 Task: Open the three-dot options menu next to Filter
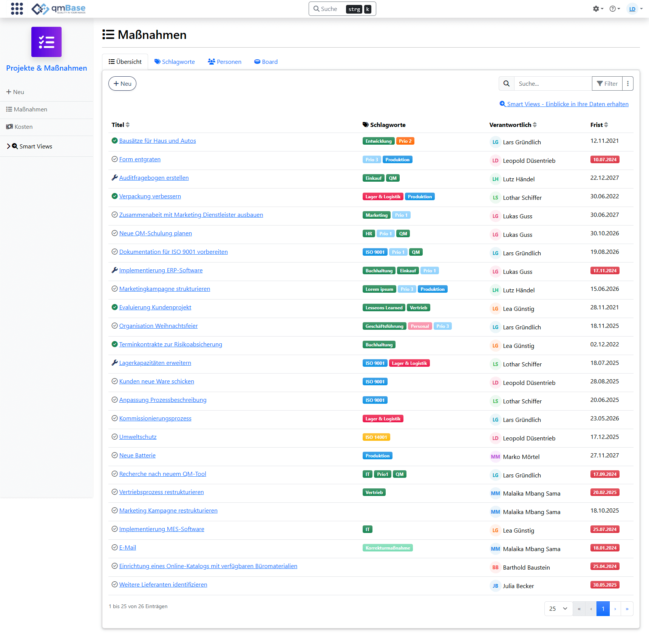point(628,83)
